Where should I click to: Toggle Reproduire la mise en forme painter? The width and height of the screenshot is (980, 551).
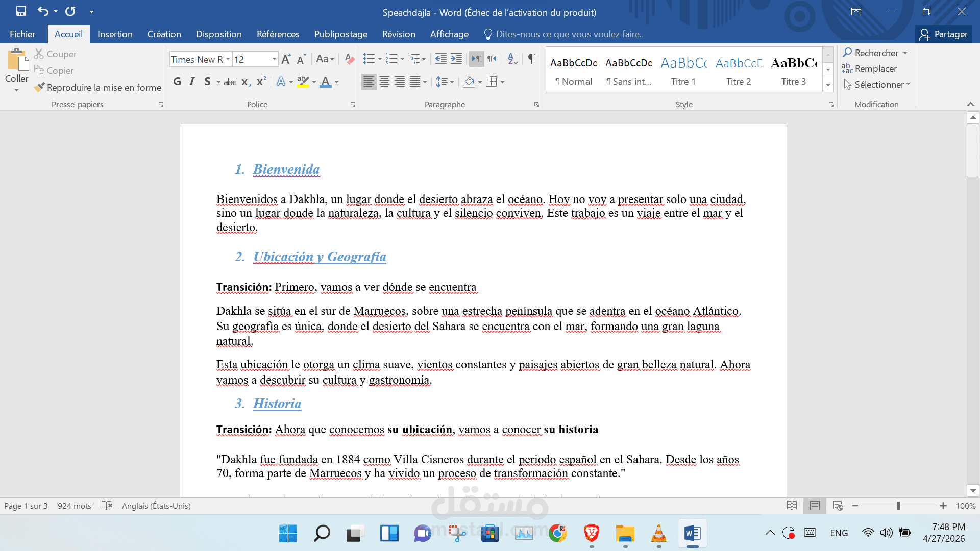click(98, 88)
